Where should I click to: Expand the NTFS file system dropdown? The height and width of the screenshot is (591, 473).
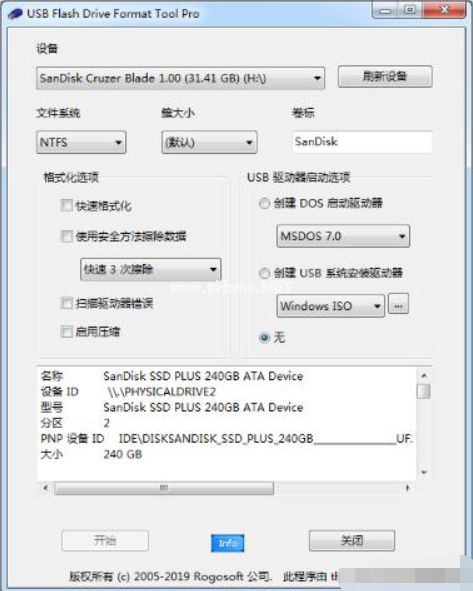(81, 142)
